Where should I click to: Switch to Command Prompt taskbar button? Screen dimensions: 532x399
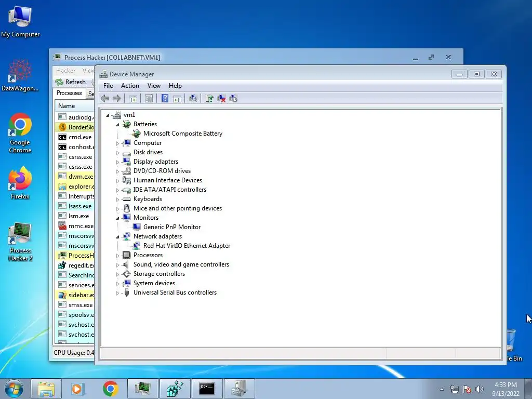click(207, 389)
